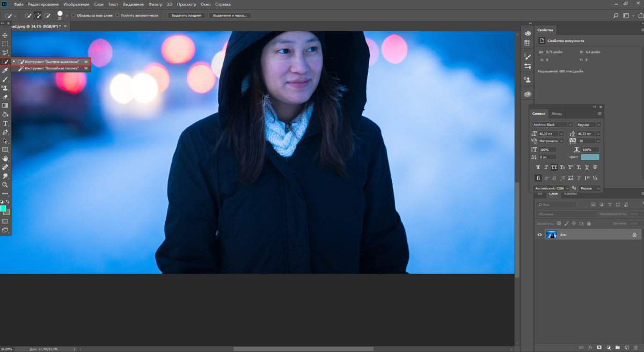Click the 'Выделение и маска...' button
This screenshot has width=644, height=352.
[230, 16]
